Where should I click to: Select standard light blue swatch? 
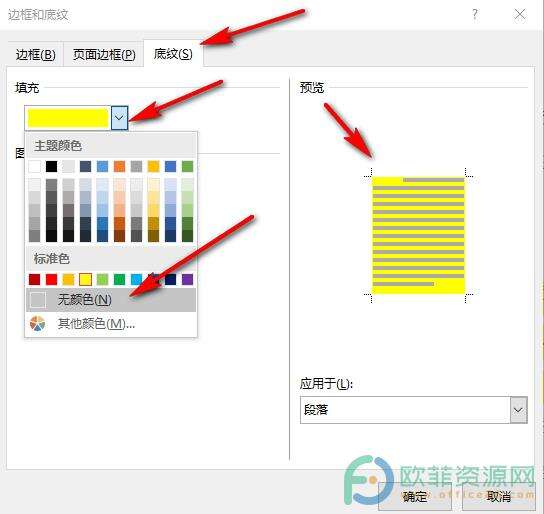click(136, 279)
